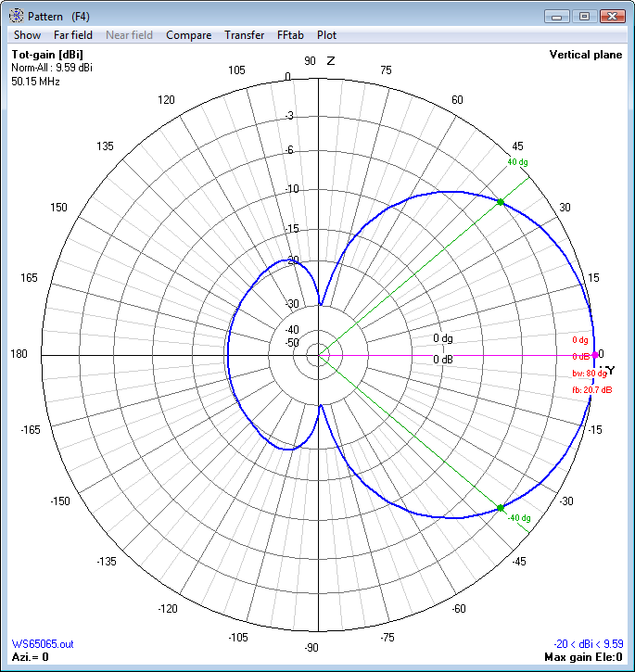Click the Pattern window app icon
The height and width of the screenshot is (672, 635).
point(17,16)
